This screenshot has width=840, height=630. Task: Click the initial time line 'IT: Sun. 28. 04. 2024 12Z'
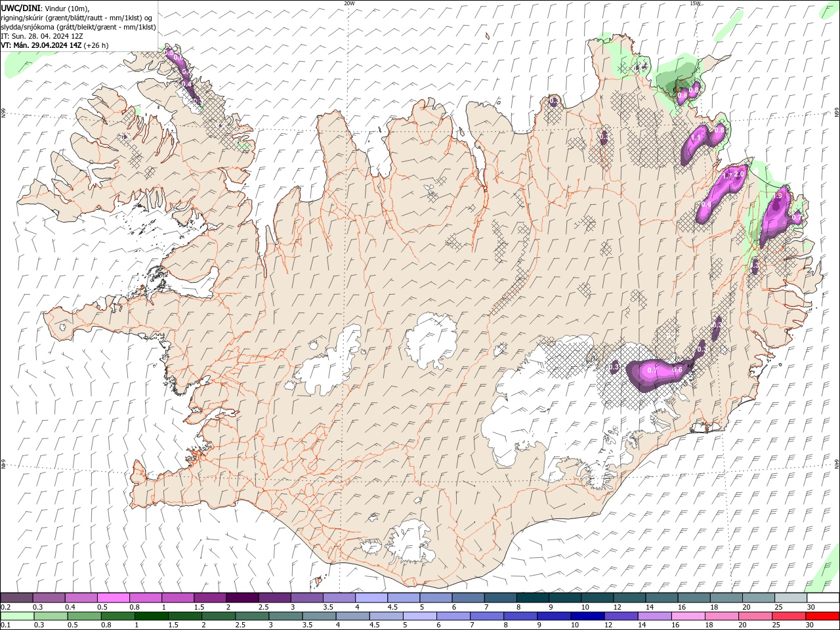(42, 36)
